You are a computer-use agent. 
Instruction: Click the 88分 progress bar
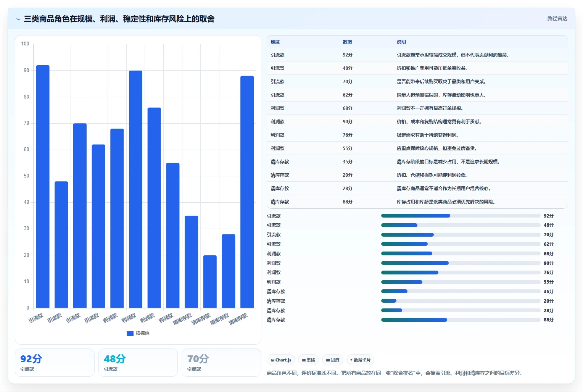click(461, 320)
